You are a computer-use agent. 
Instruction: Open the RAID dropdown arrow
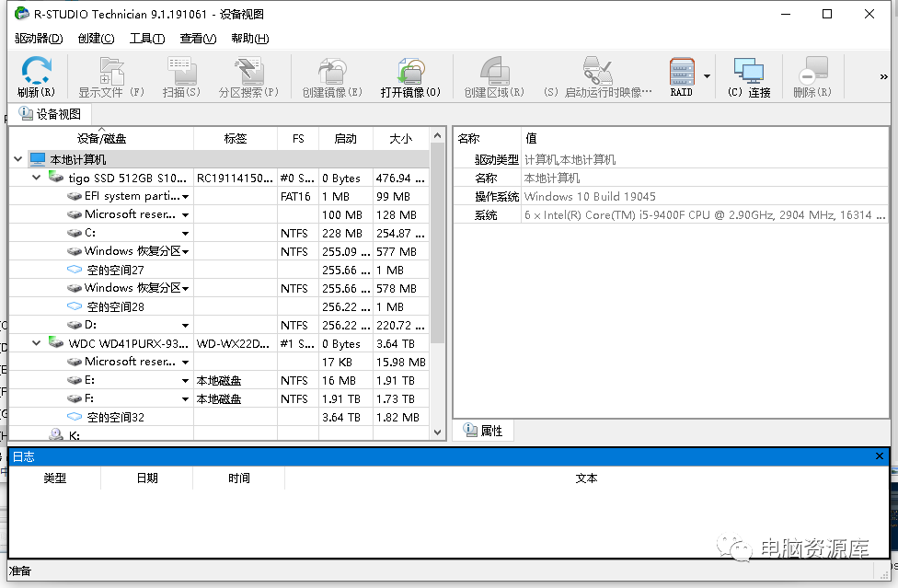pos(708,76)
